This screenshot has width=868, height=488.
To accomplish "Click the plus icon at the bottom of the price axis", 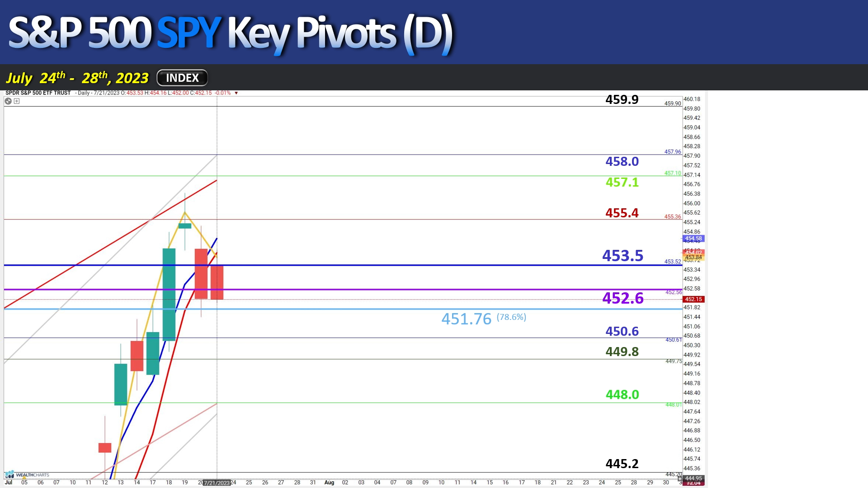I will pos(679,479).
